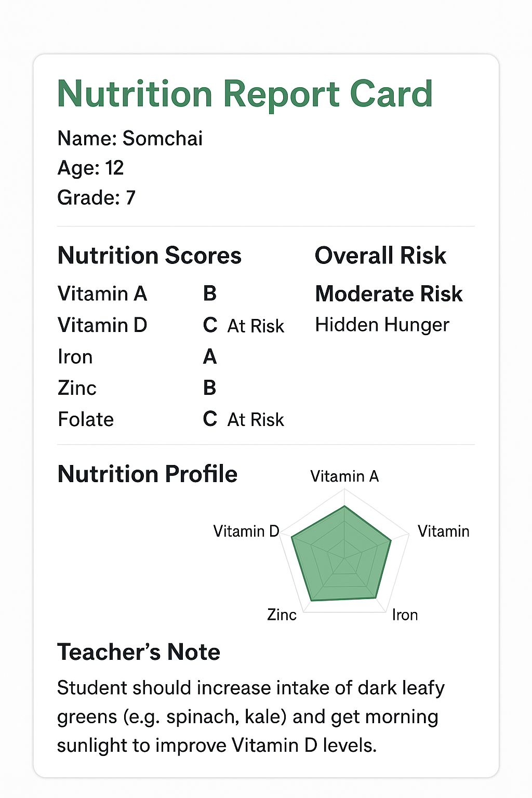This screenshot has height=798, width=532.
Task: Click the Folate At Risk label
Action: [256, 419]
